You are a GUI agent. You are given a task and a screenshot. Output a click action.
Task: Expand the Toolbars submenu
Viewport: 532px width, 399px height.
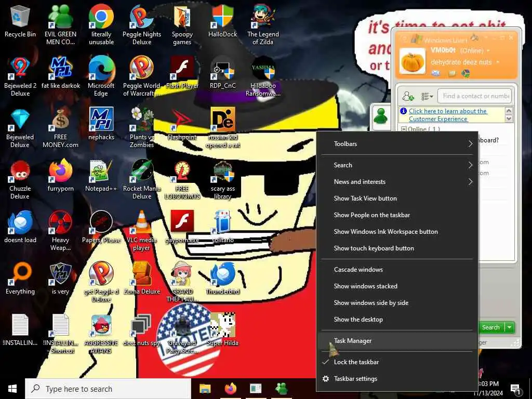[x=397, y=144]
